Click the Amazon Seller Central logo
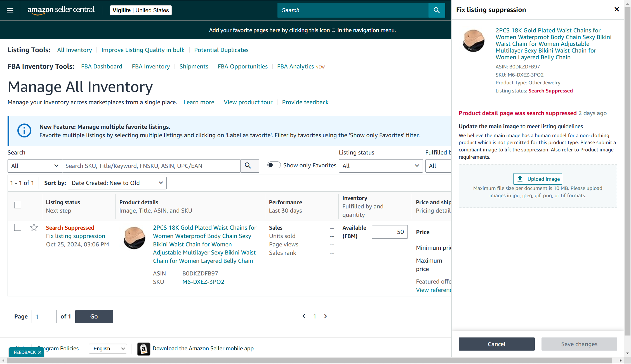This screenshot has width=631, height=364. [61, 10]
